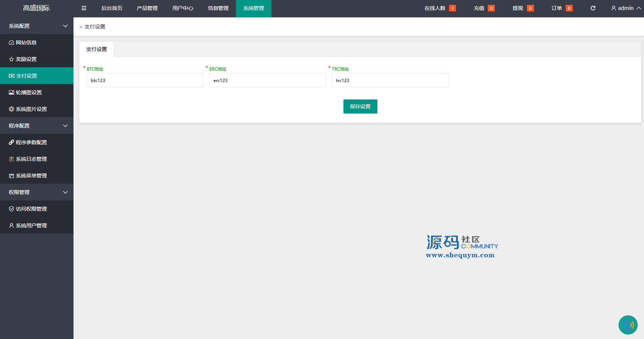This screenshot has width=644, height=339.
Task: Open the admin user dropdown
Action: pyautogui.click(x=626, y=8)
